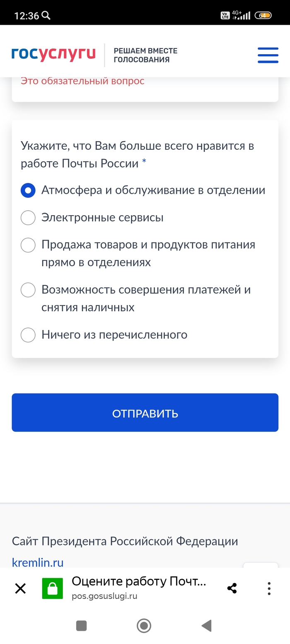Share the page via share icon
The height and width of the screenshot is (644, 290).
[232, 588]
